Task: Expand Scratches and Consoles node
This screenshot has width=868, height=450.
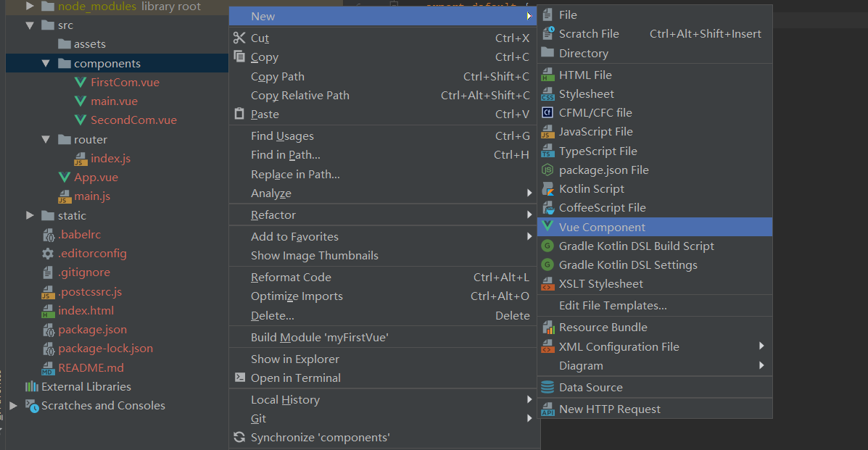Action: 13,406
